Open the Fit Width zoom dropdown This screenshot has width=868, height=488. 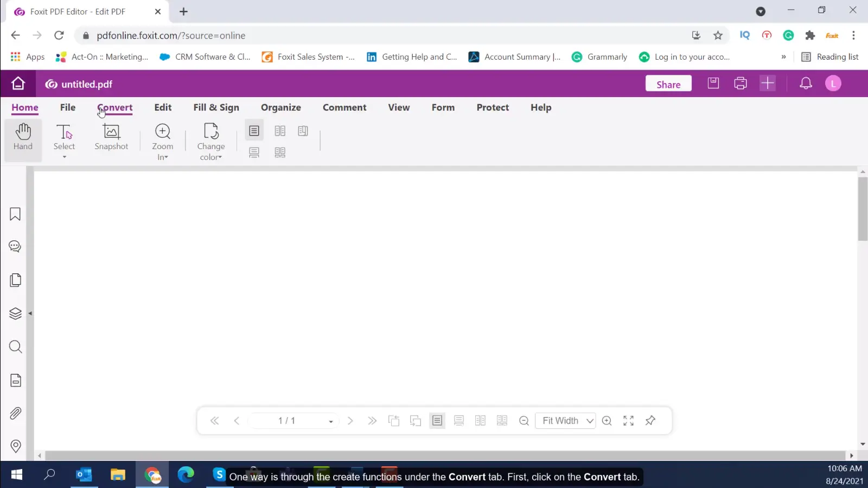pyautogui.click(x=565, y=421)
